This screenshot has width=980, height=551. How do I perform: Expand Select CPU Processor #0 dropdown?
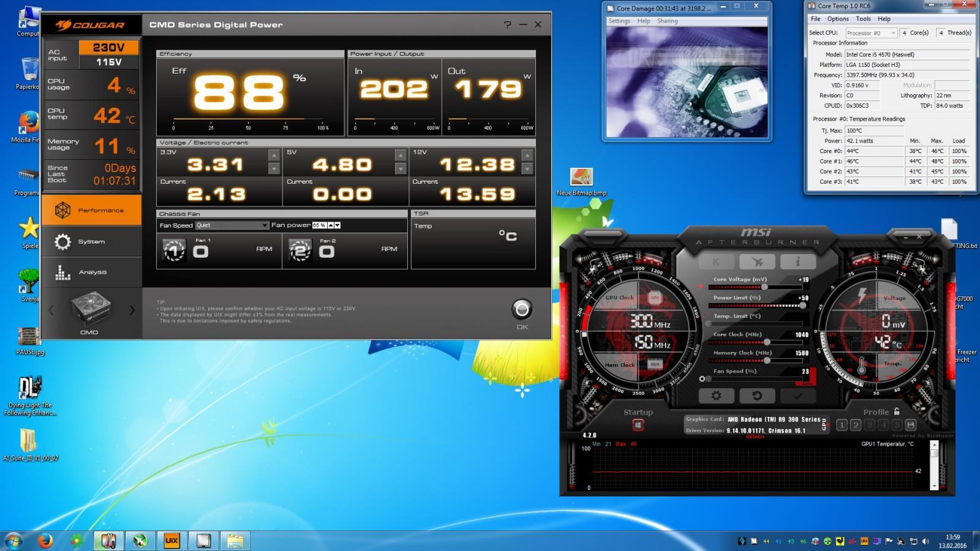tap(871, 33)
